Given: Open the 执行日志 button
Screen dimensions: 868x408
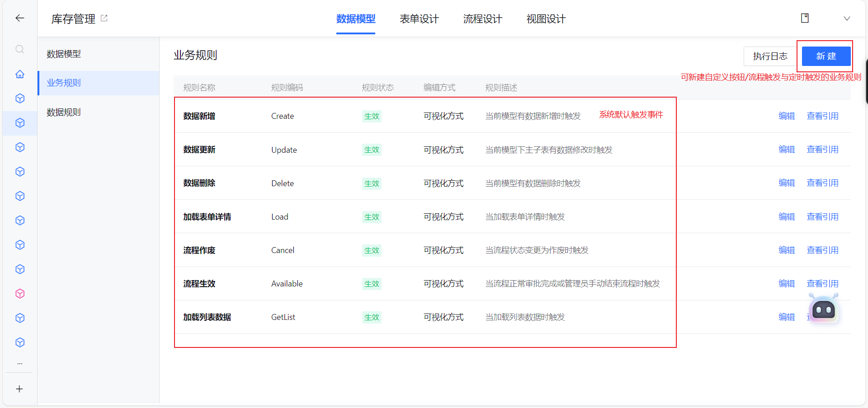Looking at the screenshot, I should 770,56.
